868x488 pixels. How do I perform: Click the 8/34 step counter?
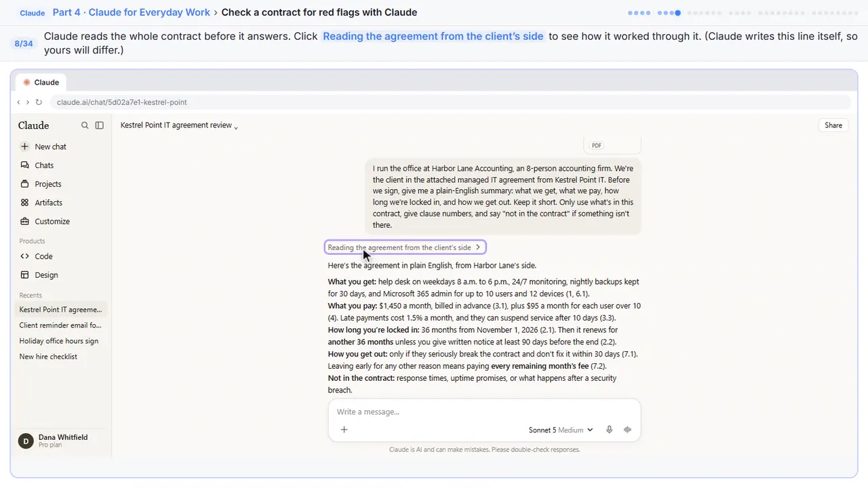click(24, 43)
